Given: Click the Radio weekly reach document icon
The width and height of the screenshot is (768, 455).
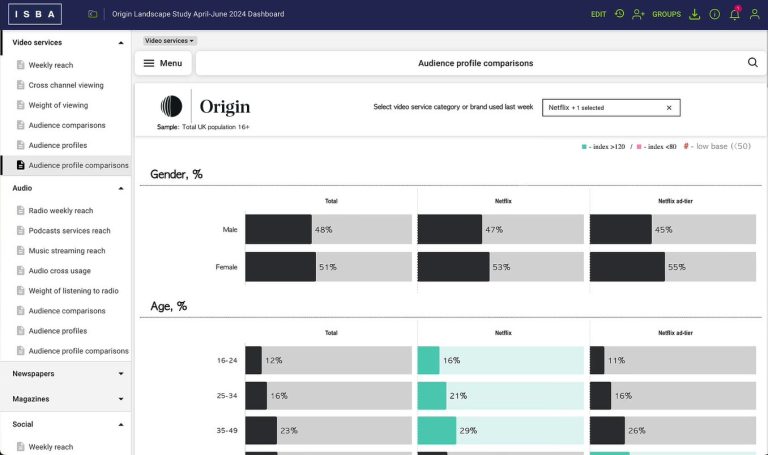Looking at the screenshot, I should click(21, 210).
